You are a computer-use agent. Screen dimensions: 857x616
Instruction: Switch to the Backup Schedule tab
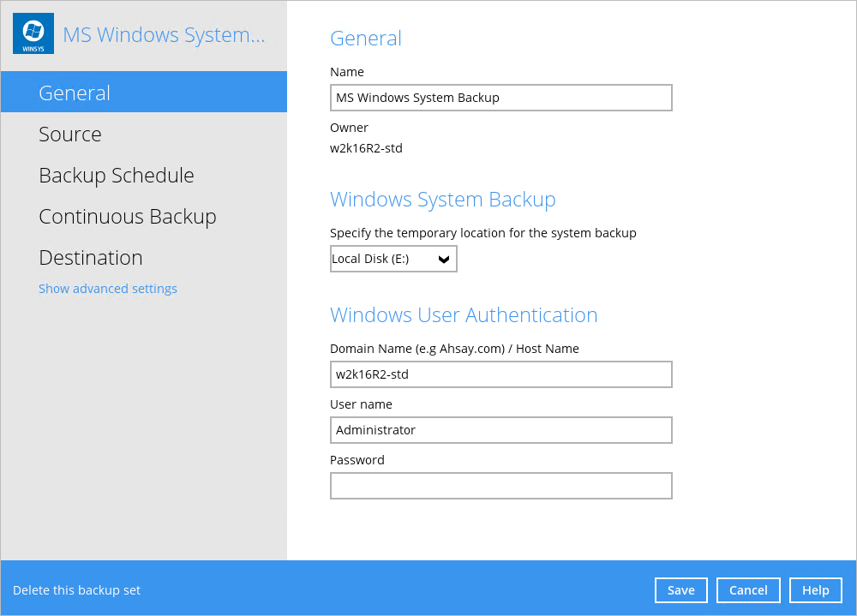coord(117,176)
